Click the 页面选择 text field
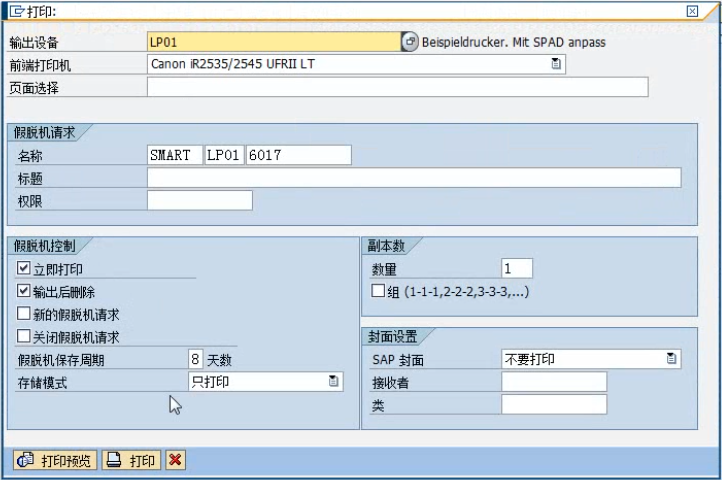722x480 pixels. pos(397,87)
